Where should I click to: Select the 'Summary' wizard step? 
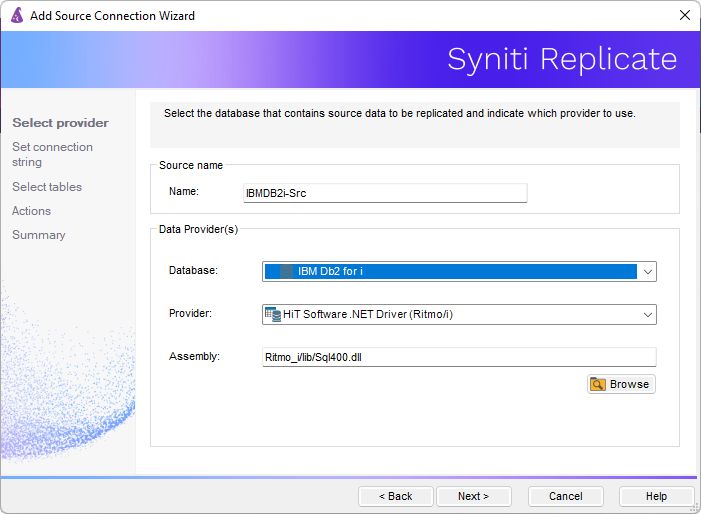click(38, 235)
